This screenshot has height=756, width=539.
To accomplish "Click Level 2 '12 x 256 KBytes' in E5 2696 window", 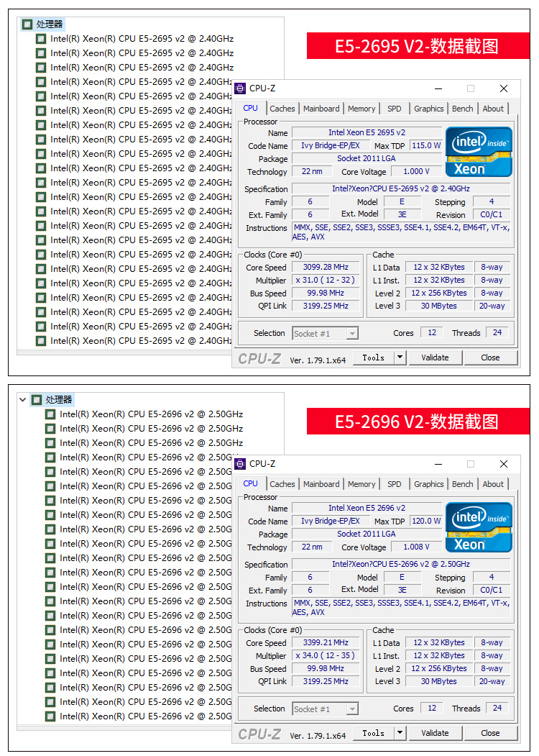I will (439, 669).
